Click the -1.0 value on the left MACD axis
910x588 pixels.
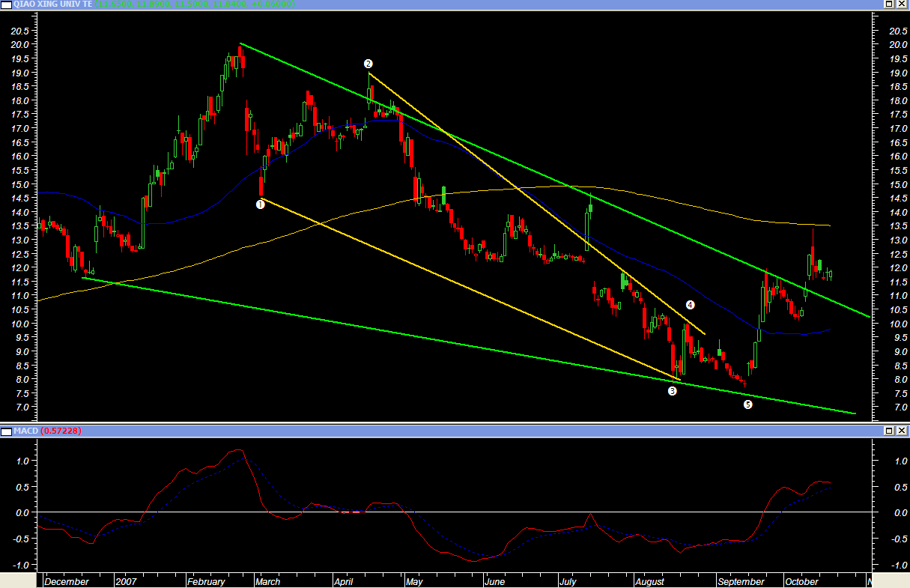click(x=21, y=565)
